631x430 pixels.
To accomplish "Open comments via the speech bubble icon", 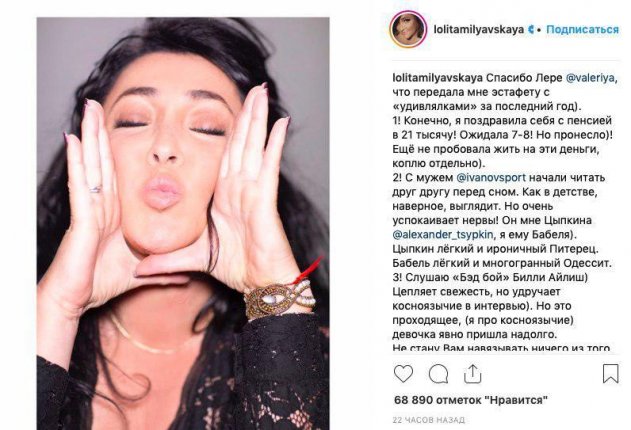I will (x=438, y=374).
